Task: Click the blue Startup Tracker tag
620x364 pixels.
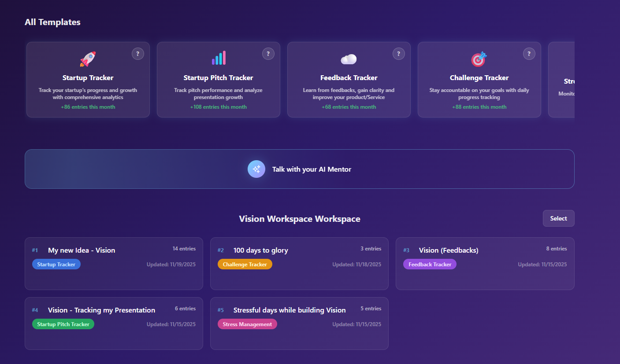Action: coord(56,265)
